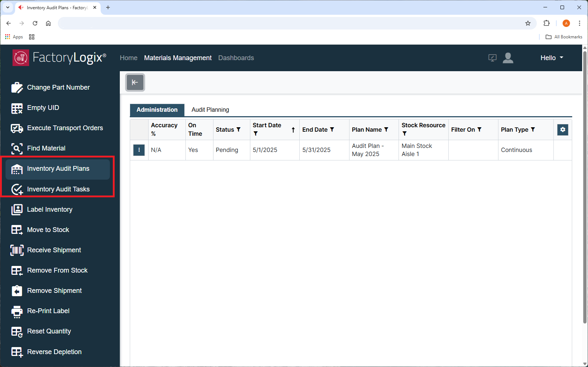Click the Reset Quantity icon
This screenshot has height=367, width=588.
click(17, 332)
